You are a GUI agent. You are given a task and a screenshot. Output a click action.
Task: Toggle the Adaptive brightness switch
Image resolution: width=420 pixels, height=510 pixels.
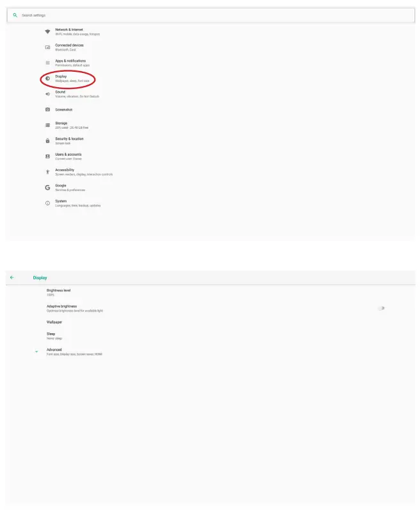[381, 308]
